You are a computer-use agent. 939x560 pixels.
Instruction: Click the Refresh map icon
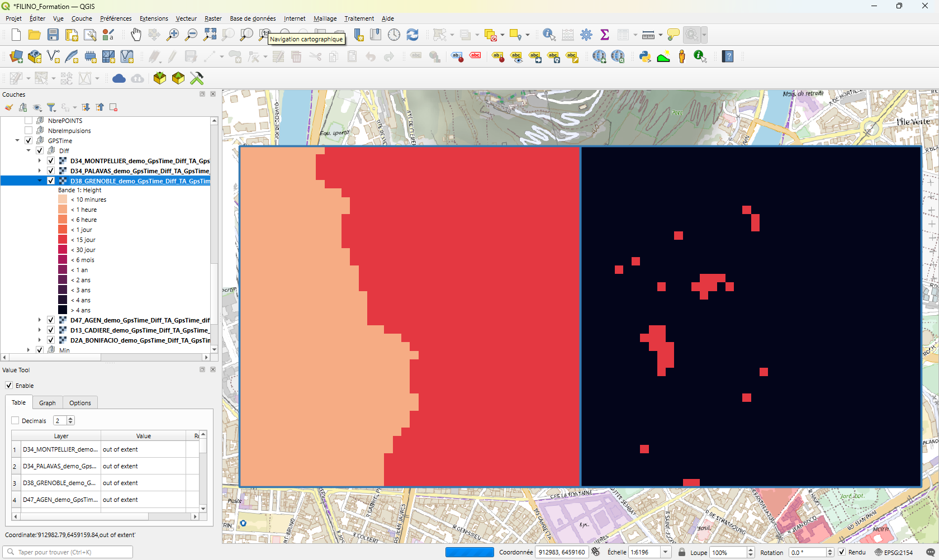(412, 35)
